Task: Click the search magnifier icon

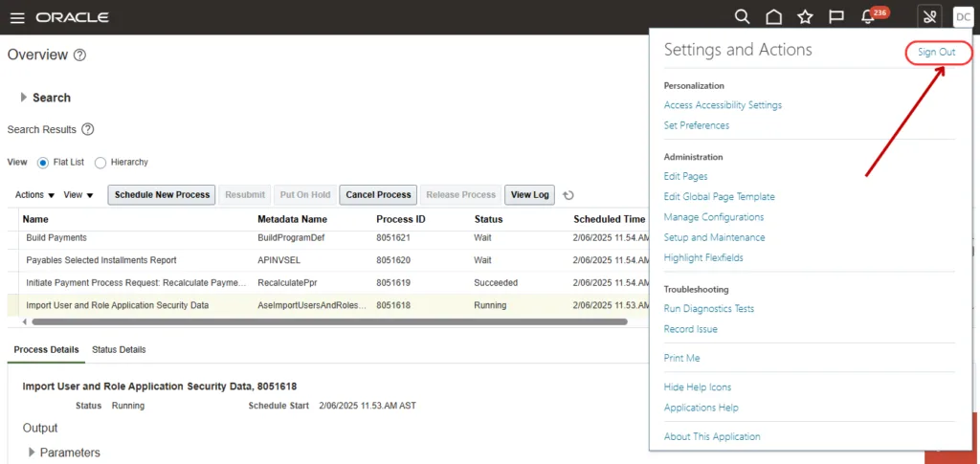Action: [742, 17]
